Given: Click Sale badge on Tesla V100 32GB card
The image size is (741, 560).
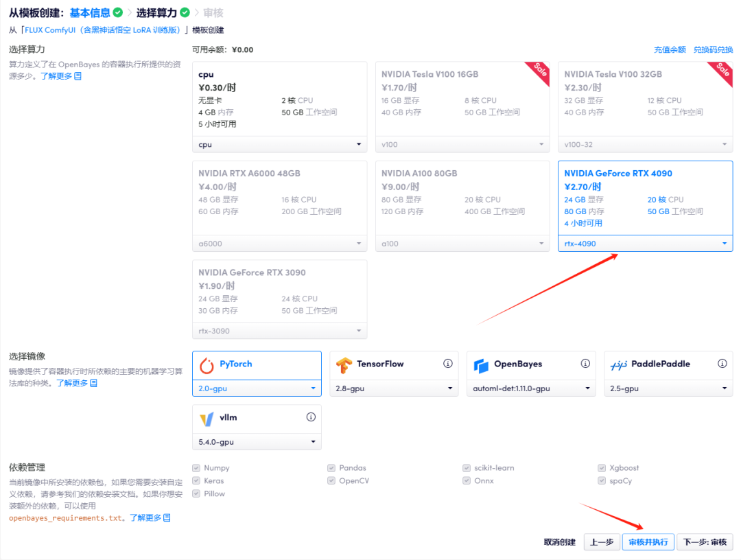Looking at the screenshot, I should point(722,72).
